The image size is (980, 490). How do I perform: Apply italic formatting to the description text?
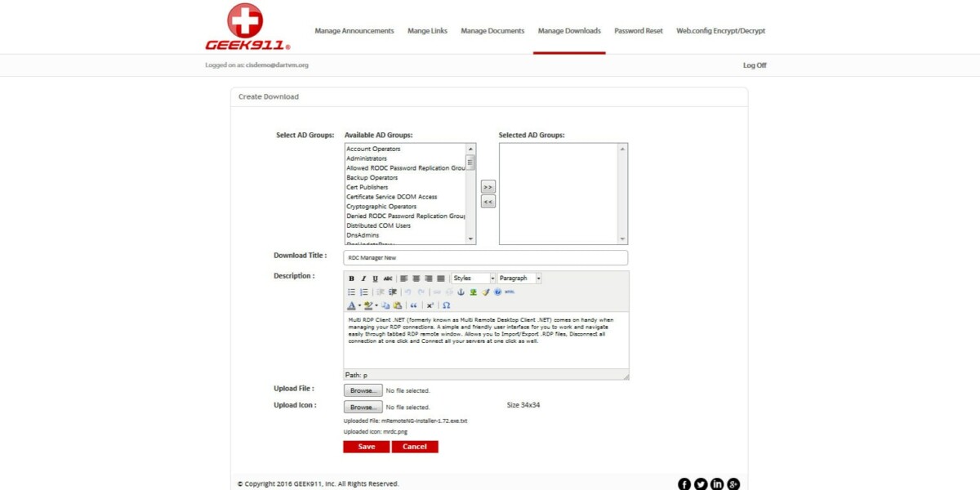tap(363, 277)
